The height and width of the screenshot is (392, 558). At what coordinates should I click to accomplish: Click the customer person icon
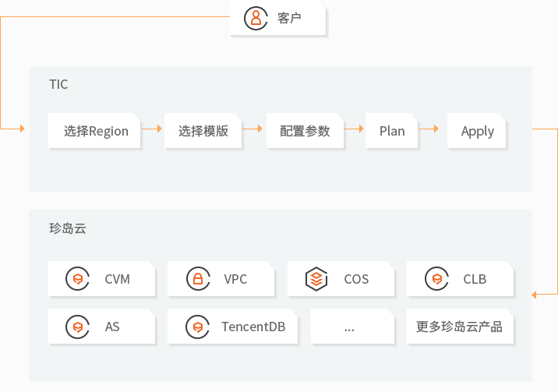255,18
